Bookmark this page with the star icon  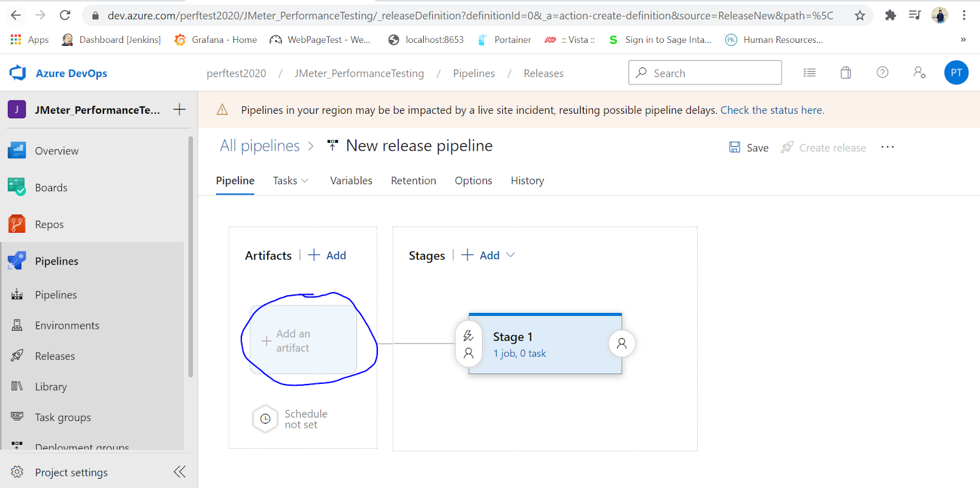pyautogui.click(x=860, y=15)
